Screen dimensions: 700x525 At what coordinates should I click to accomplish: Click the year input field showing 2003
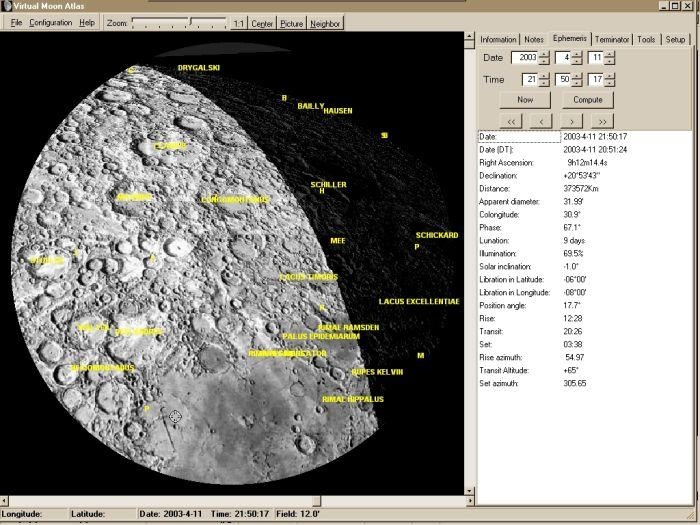pos(524,58)
